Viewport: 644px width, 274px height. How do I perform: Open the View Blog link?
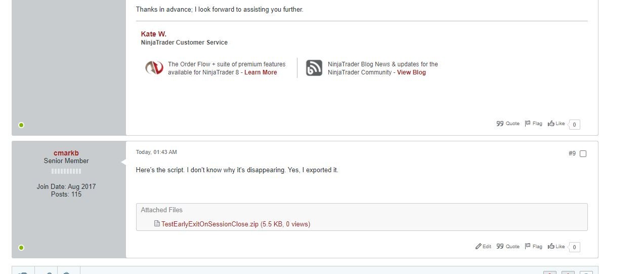411,72
